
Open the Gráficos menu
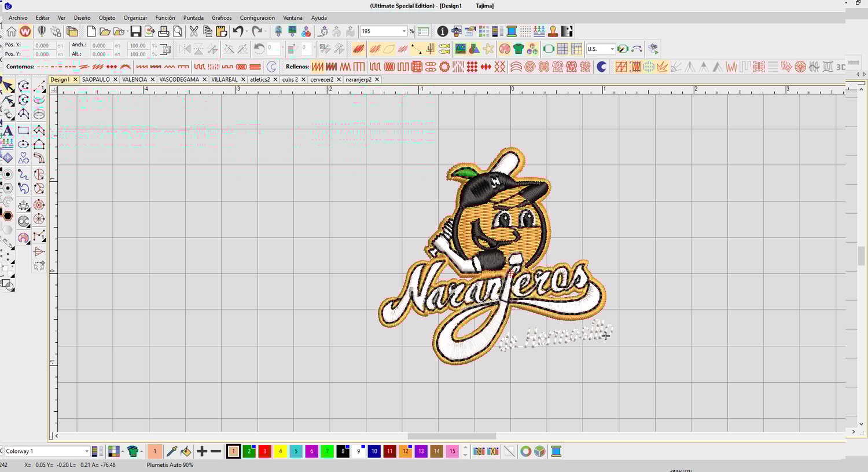click(222, 18)
